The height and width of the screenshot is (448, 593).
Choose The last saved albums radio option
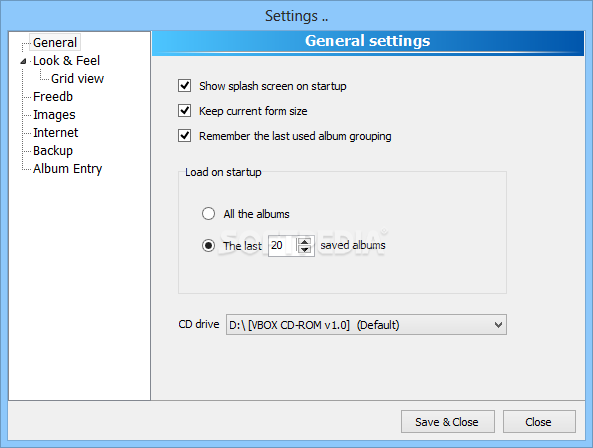pyautogui.click(x=208, y=245)
